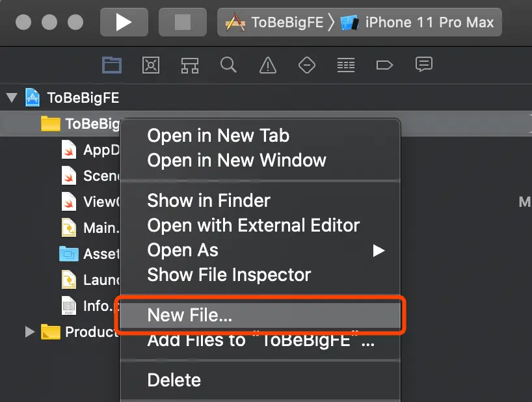Open the Breakpoint navigator icon
This screenshot has height=402, width=532.
click(384, 64)
